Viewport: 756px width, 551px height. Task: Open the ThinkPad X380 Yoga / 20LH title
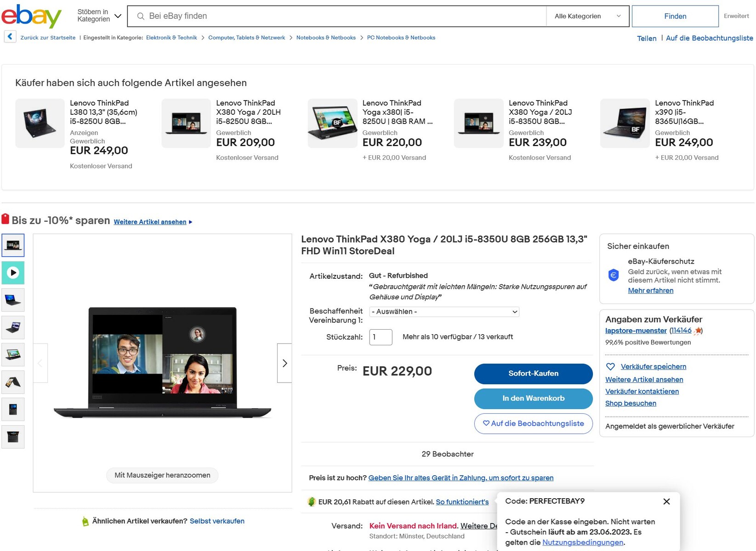(x=248, y=112)
